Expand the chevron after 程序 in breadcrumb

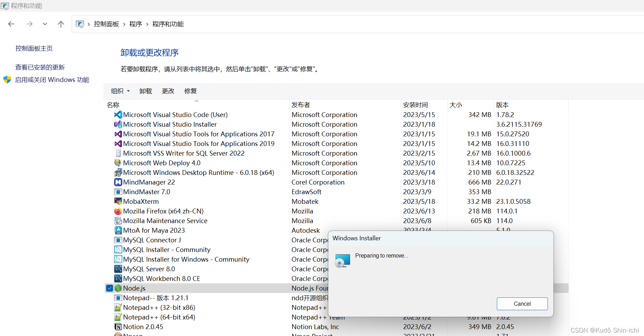(x=147, y=24)
